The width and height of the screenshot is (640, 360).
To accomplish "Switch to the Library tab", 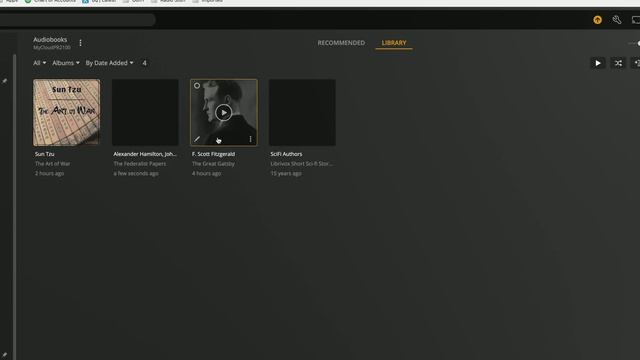I will point(394,43).
